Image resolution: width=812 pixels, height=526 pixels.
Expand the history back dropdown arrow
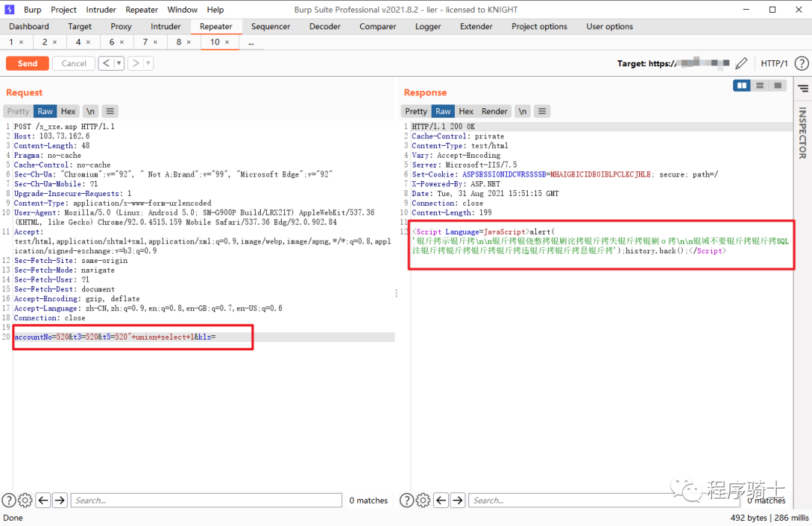pyautogui.click(x=119, y=64)
